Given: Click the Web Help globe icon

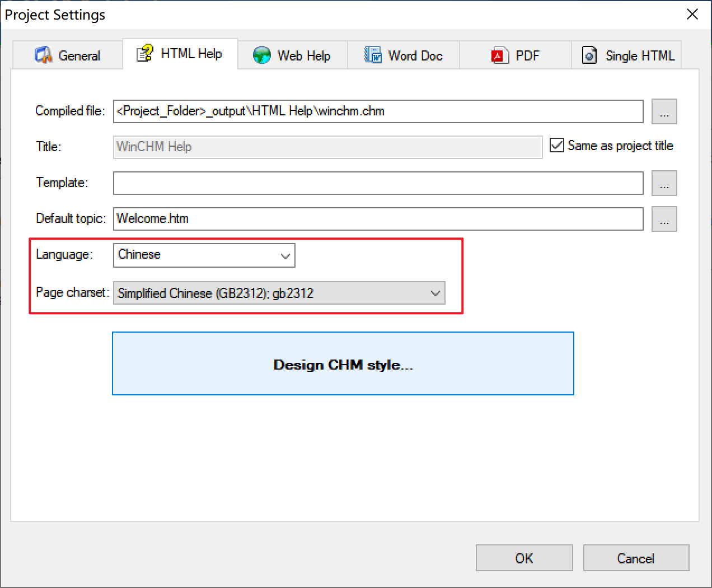Looking at the screenshot, I should pos(261,55).
